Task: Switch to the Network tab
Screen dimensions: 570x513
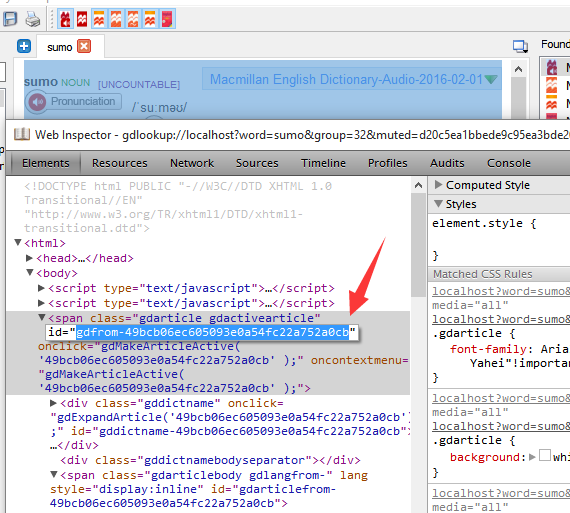Action: tap(192, 163)
